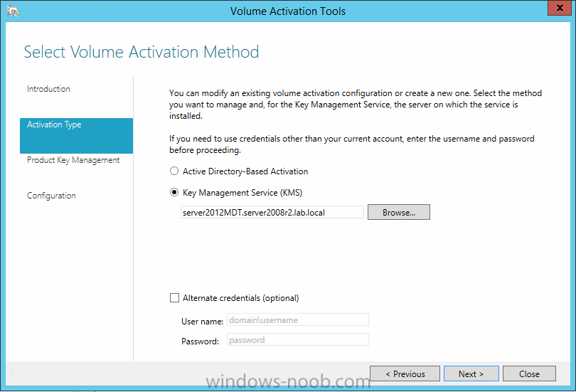Proceed with the Next button

pos(471,374)
